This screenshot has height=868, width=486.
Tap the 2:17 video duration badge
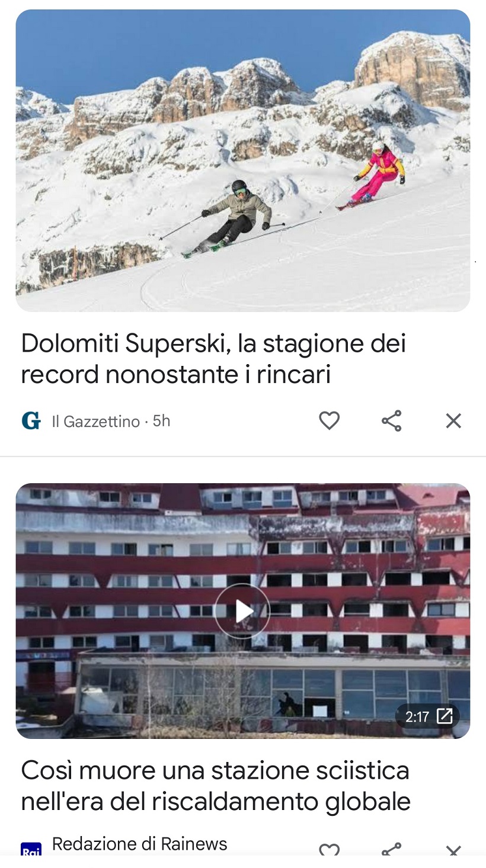[x=417, y=717]
